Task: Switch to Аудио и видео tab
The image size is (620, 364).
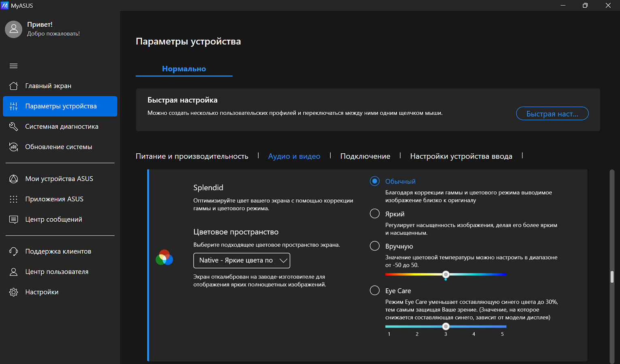Action: click(x=294, y=156)
